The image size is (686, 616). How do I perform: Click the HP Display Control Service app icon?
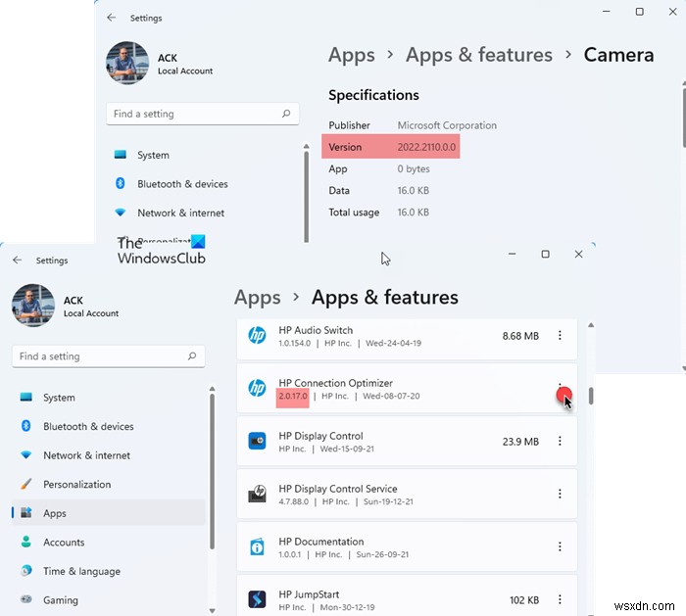point(257,494)
